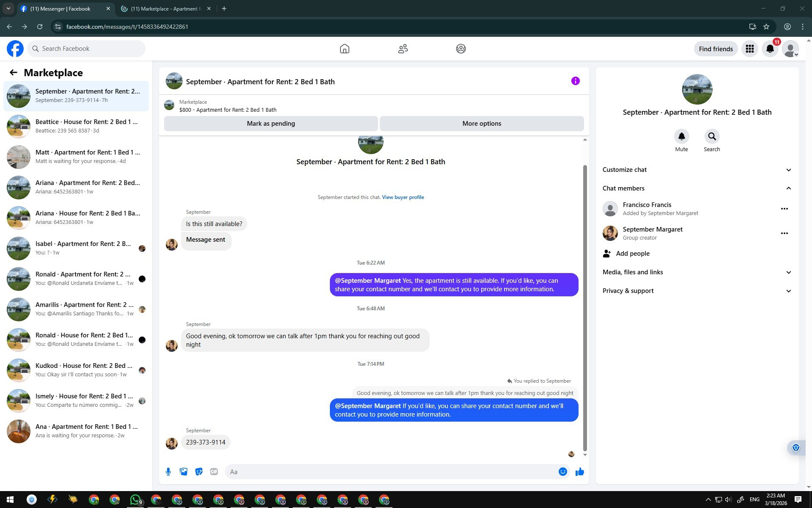Click the chat message scrollbar
This screenshot has width=812, height=508.
point(585,308)
